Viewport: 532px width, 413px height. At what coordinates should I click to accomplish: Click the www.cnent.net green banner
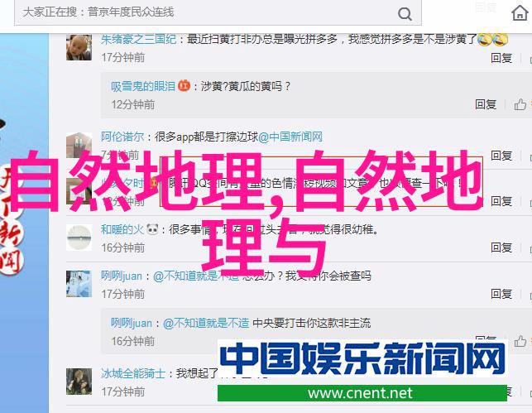(x=362, y=393)
